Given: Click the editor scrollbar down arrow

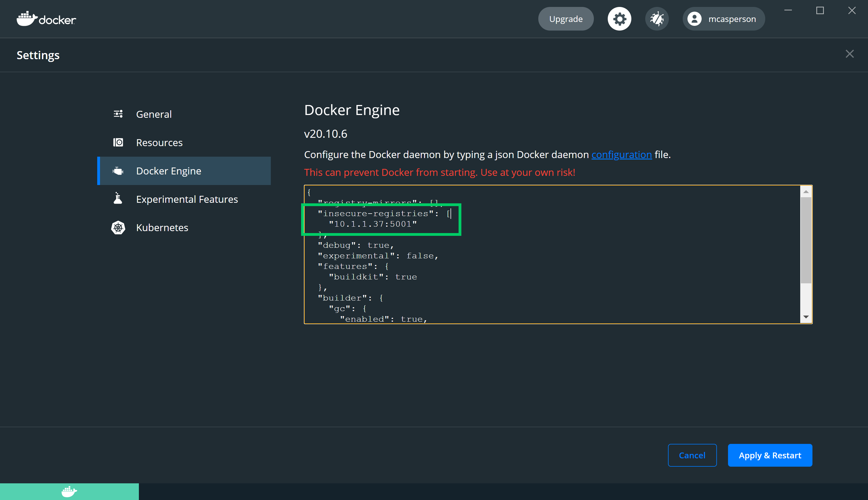Looking at the screenshot, I should (806, 317).
